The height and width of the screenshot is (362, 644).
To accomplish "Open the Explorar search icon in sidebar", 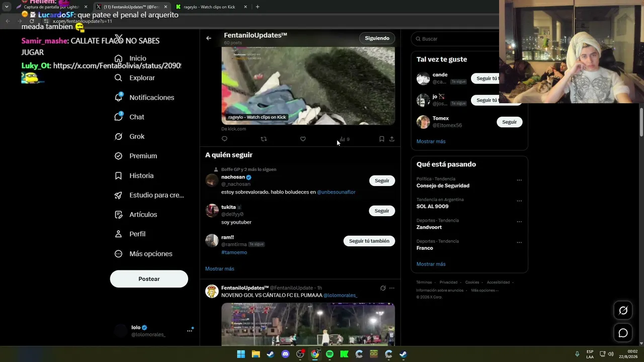I will pyautogui.click(x=118, y=78).
